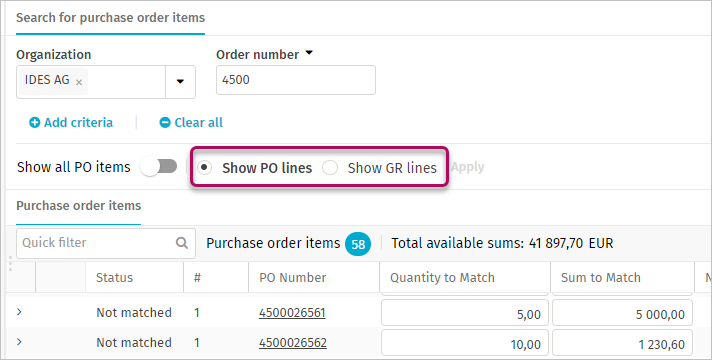Click the Apply button

coord(467,167)
